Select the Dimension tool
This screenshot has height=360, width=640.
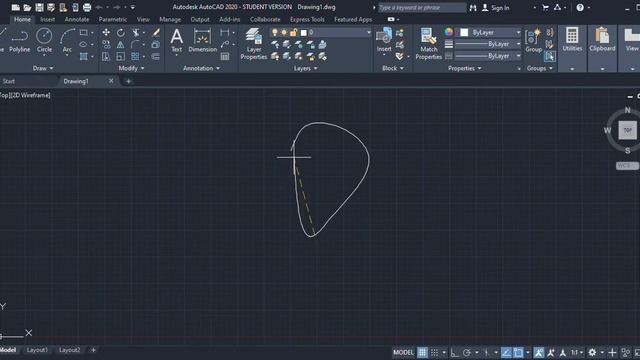coord(202,41)
